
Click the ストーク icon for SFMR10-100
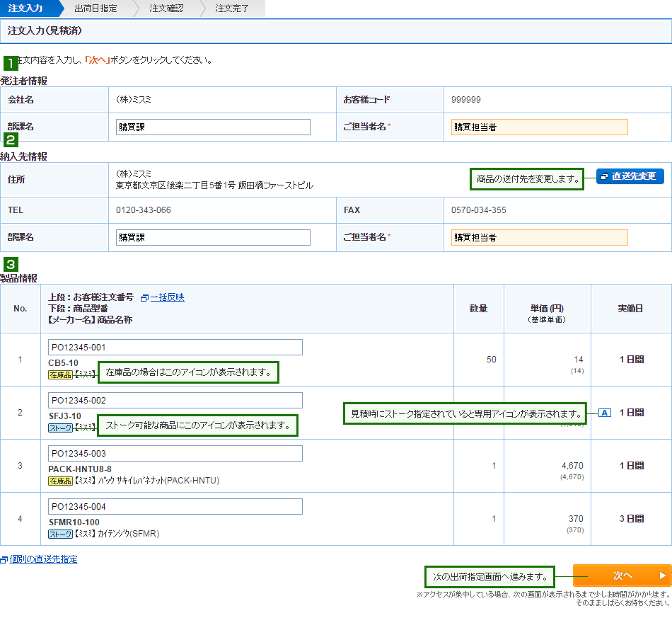(x=61, y=534)
